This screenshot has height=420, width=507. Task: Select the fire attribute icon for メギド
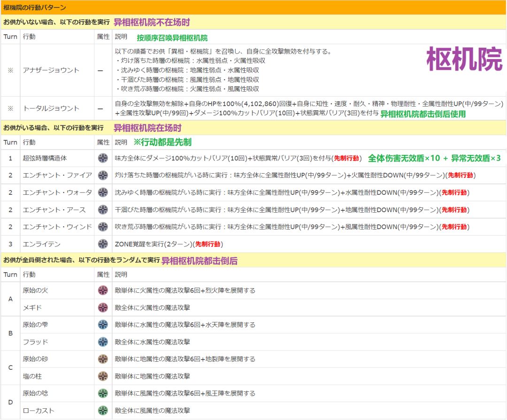coord(103,307)
